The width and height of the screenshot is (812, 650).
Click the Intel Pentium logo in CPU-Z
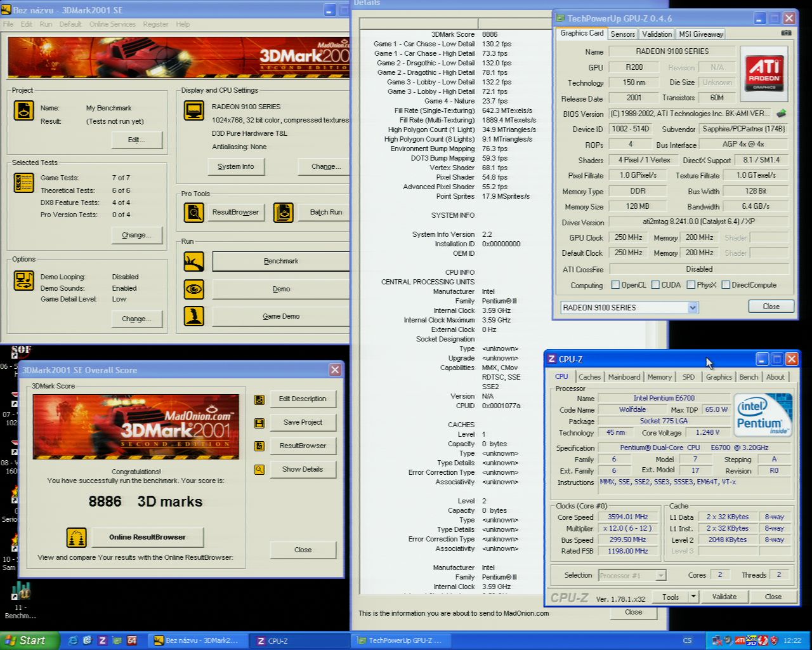tap(763, 415)
